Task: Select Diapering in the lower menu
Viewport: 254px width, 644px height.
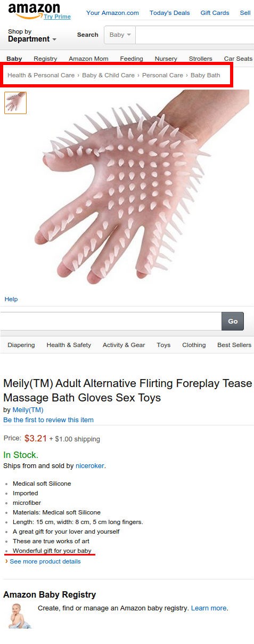Action: pos(21,345)
